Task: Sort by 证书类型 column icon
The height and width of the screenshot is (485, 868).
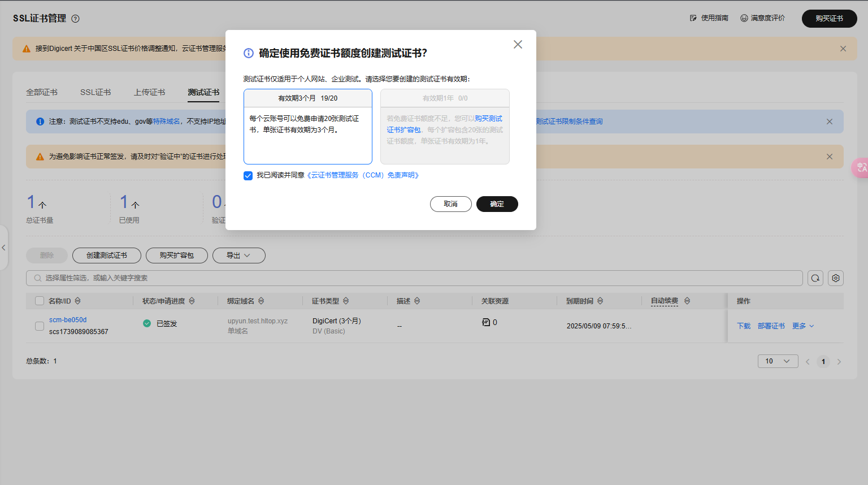Action: (x=346, y=301)
